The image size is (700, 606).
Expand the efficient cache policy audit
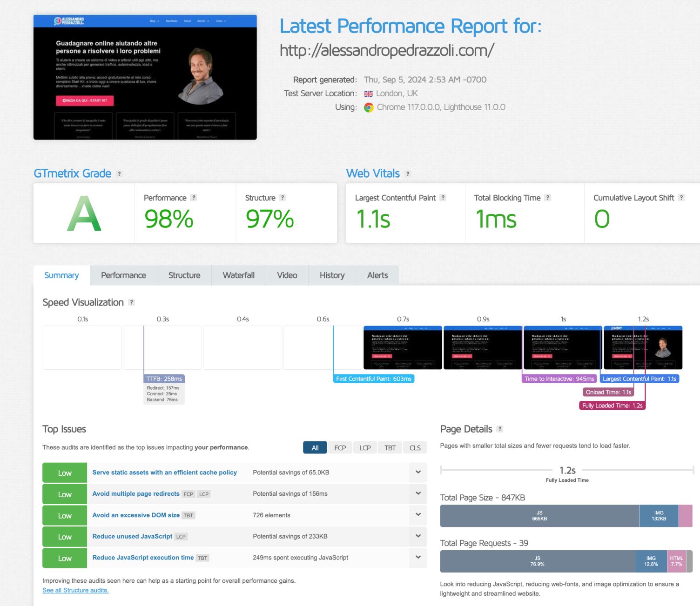coord(418,473)
